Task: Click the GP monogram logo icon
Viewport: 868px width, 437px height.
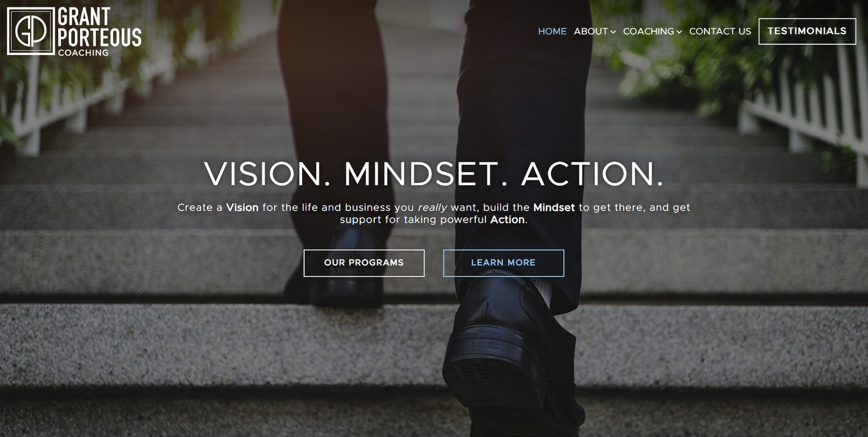Action: (x=31, y=31)
